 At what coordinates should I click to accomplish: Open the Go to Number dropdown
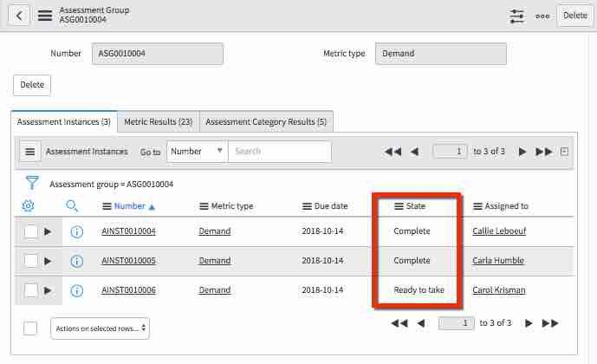[197, 152]
